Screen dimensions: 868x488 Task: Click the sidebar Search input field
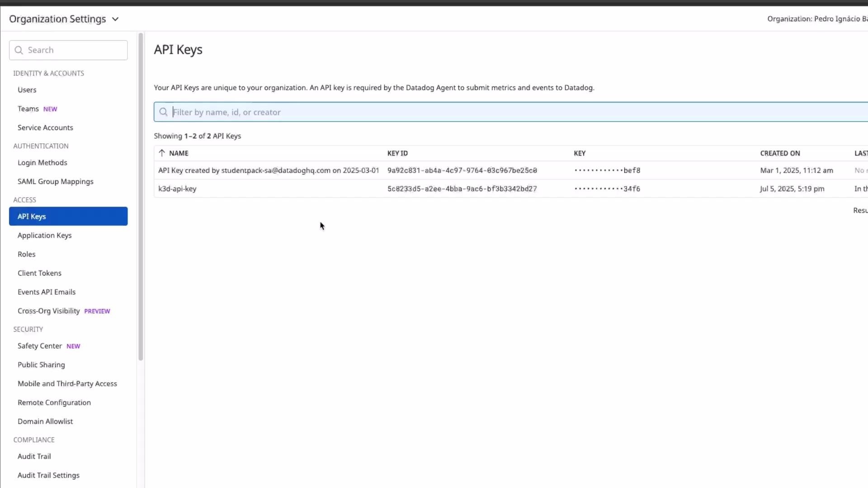tap(68, 50)
